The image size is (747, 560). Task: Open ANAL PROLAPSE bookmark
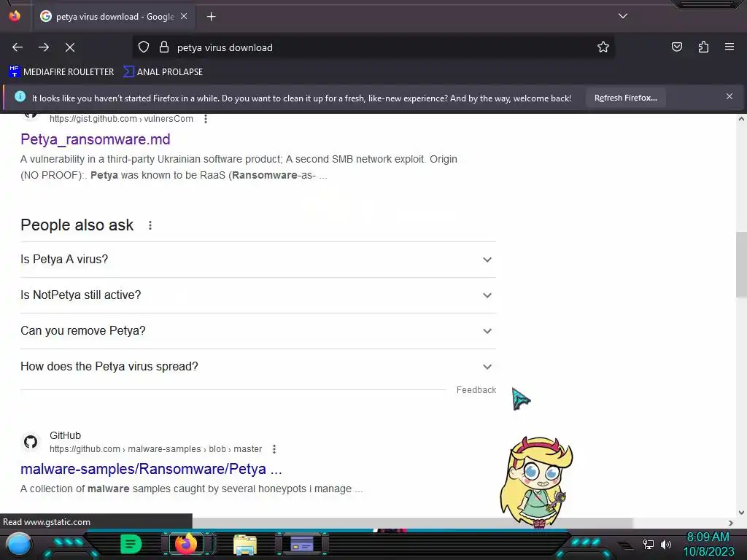pos(163,72)
